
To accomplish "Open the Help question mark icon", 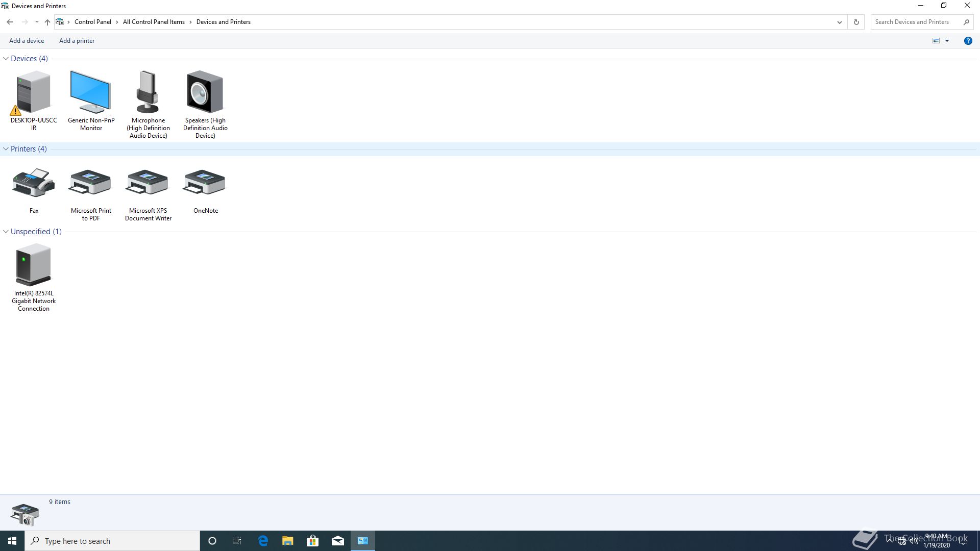I will click(968, 41).
